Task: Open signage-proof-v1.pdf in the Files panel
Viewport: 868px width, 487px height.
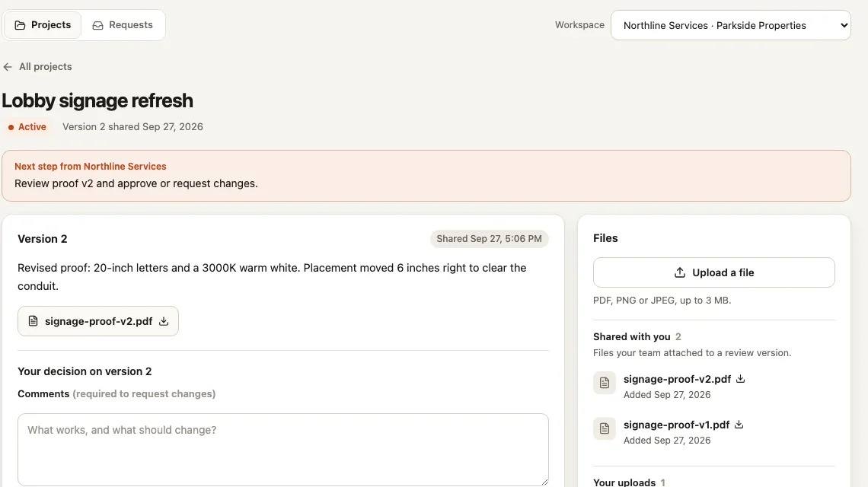Action: (676, 425)
